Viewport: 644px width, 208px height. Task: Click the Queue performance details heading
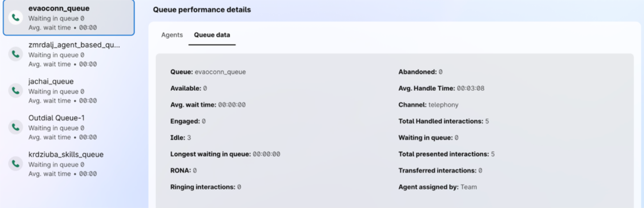click(x=202, y=9)
